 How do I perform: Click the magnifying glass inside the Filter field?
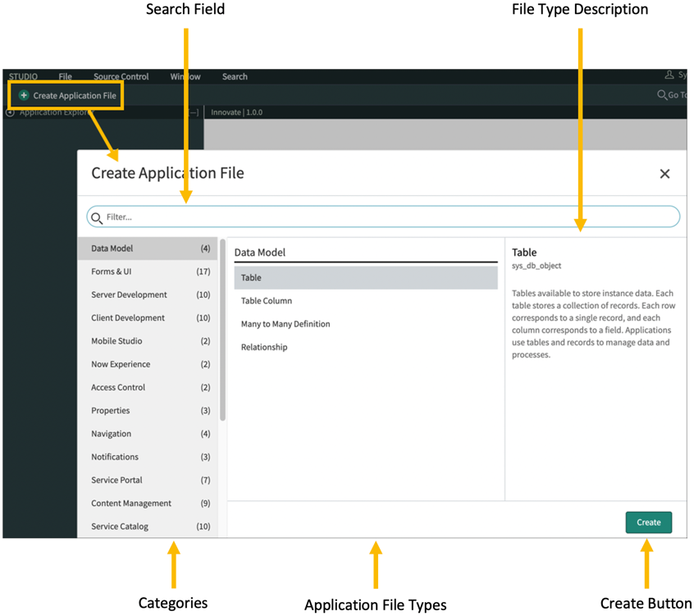click(x=98, y=217)
